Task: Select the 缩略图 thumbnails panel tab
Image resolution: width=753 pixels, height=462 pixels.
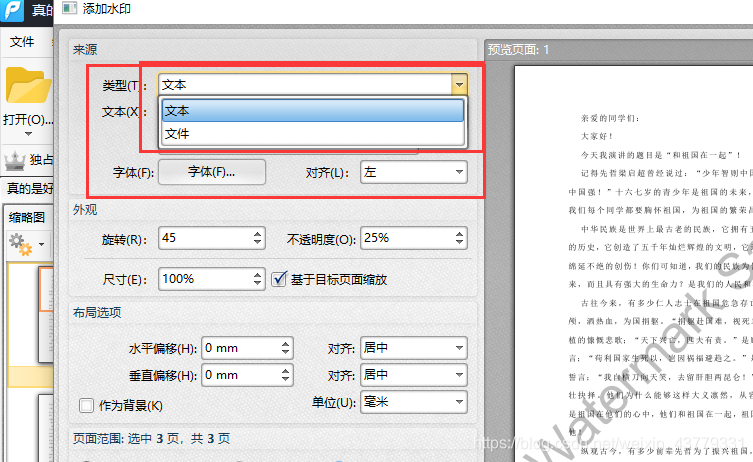Action: tap(26, 218)
